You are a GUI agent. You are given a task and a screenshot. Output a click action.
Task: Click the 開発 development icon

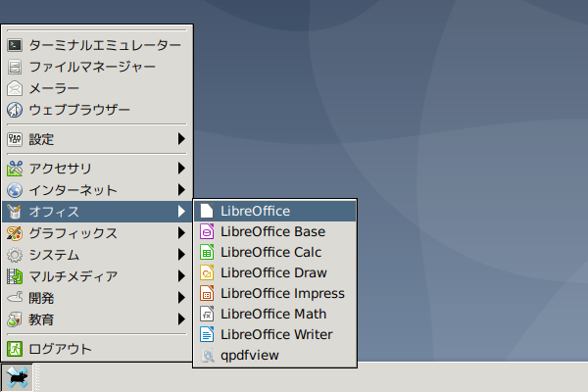pyautogui.click(x=15, y=298)
